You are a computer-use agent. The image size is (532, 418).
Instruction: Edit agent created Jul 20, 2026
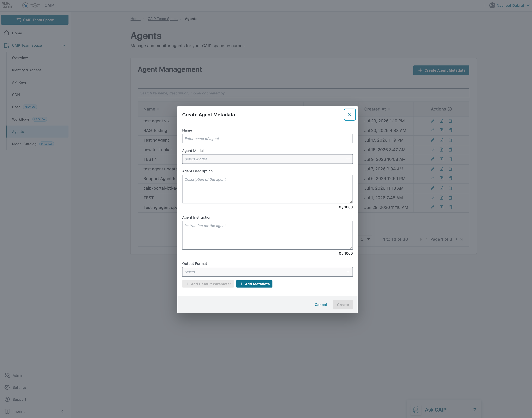pos(433,130)
